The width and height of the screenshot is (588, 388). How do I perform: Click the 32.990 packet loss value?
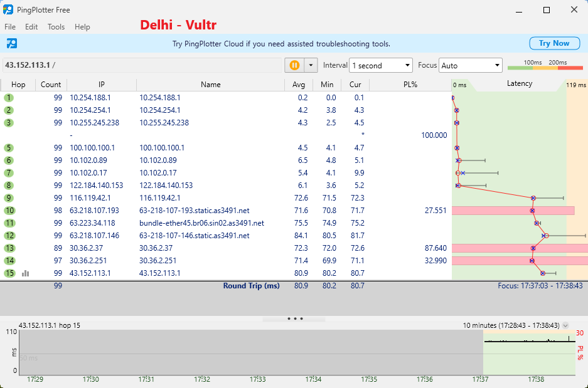point(436,261)
